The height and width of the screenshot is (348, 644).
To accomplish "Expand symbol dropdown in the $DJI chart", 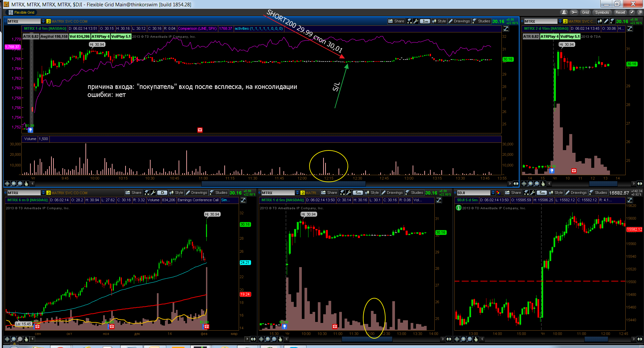I will click(x=493, y=193).
